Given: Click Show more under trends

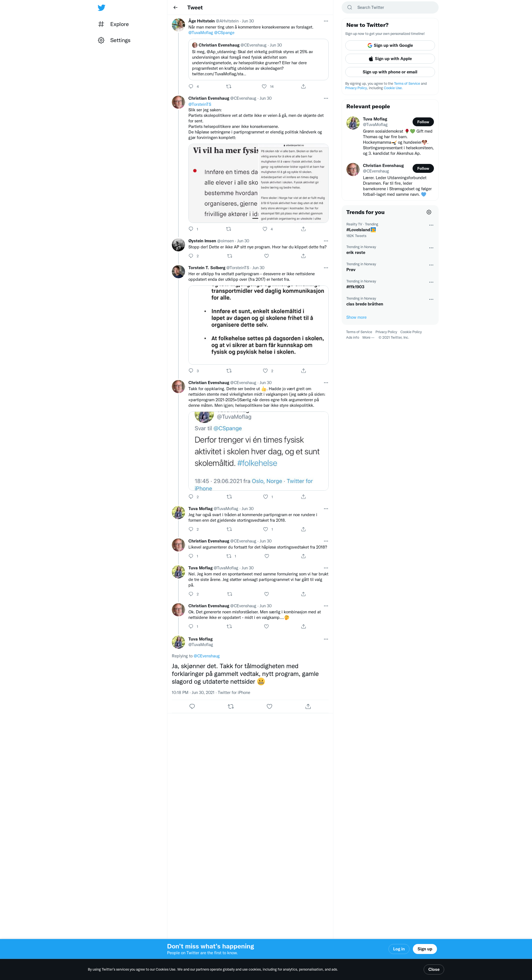Looking at the screenshot, I should 356,317.
